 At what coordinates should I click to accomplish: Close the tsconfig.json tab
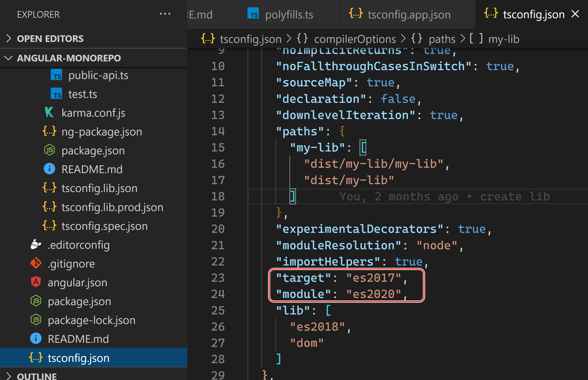[575, 14]
